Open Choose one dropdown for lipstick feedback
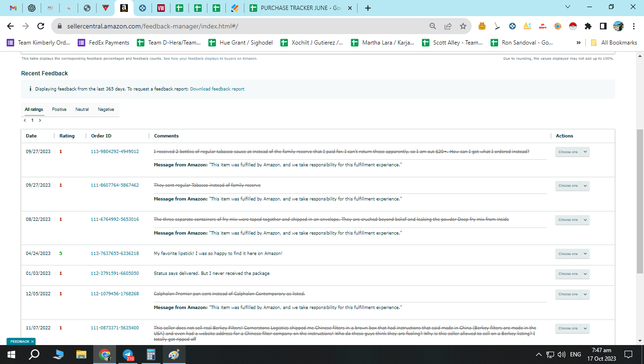 click(572, 254)
